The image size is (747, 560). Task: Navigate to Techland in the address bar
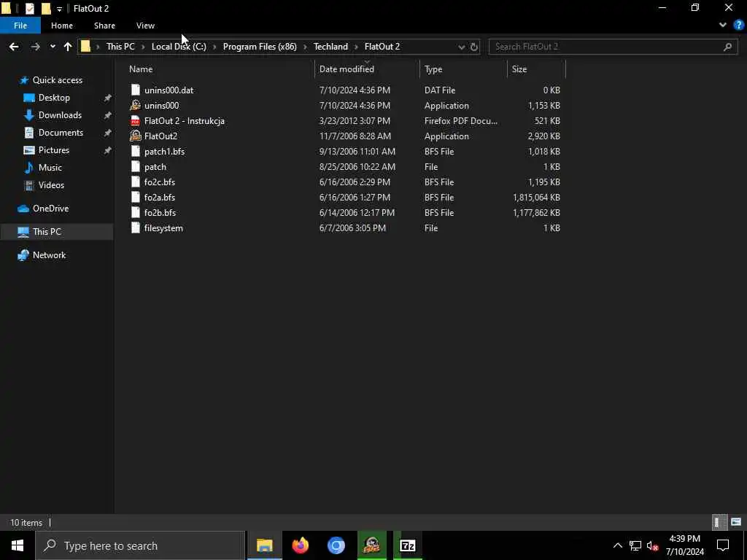(x=330, y=47)
